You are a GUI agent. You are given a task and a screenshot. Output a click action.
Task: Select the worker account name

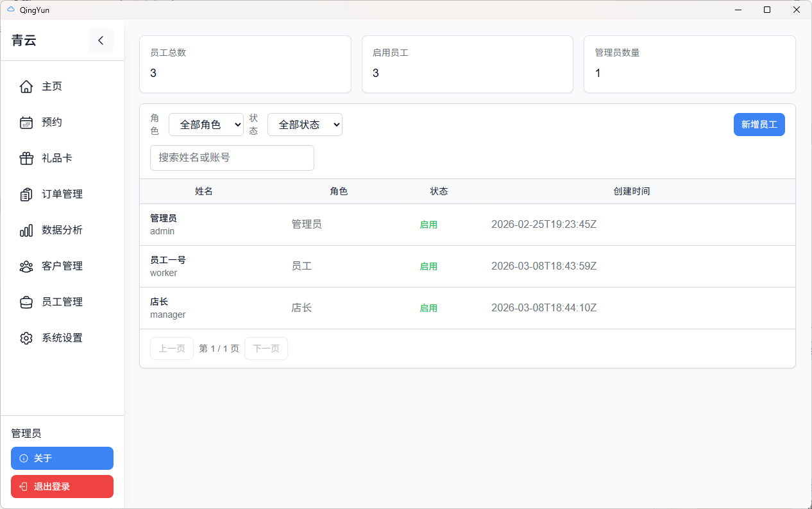(164, 273)
